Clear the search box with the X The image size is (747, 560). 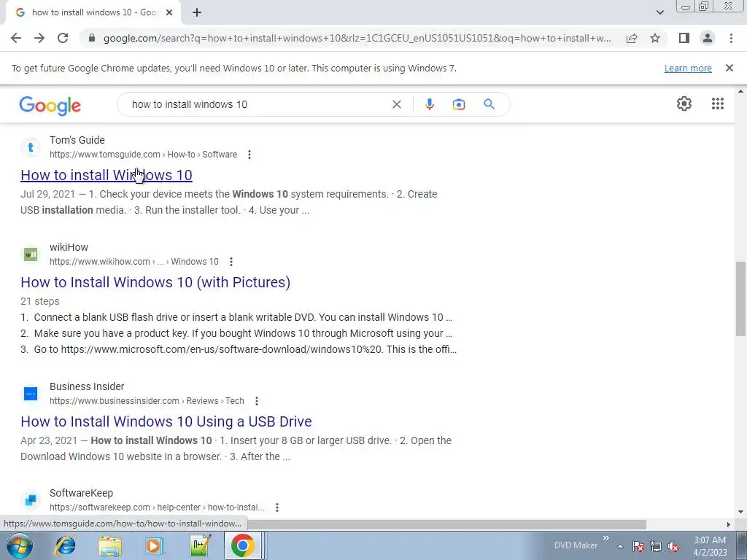396,104
